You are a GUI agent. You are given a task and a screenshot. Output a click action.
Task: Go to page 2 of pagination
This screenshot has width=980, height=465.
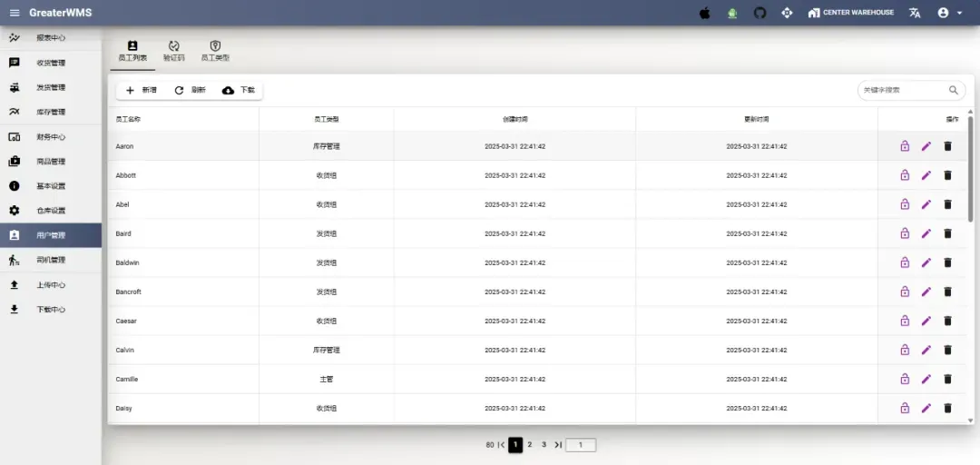pos(530,445)
